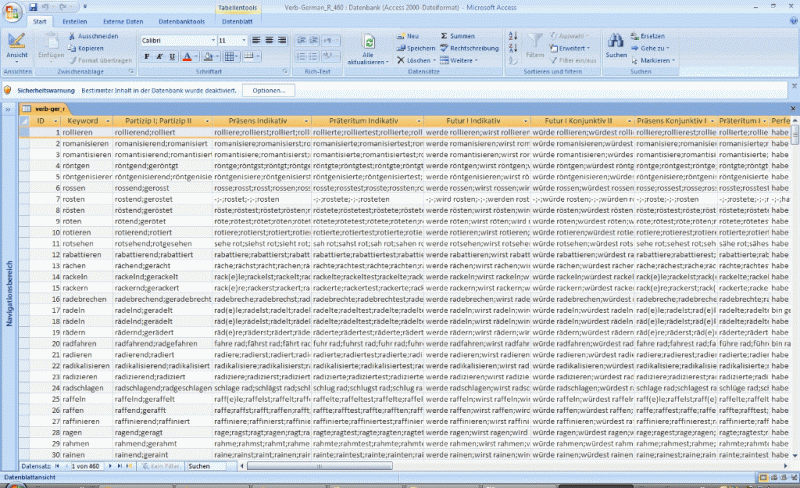The height and width of the screenshot is (488, 800).
Task: Click the Save icon in quick access toolbar
Action: pos(33,7)
